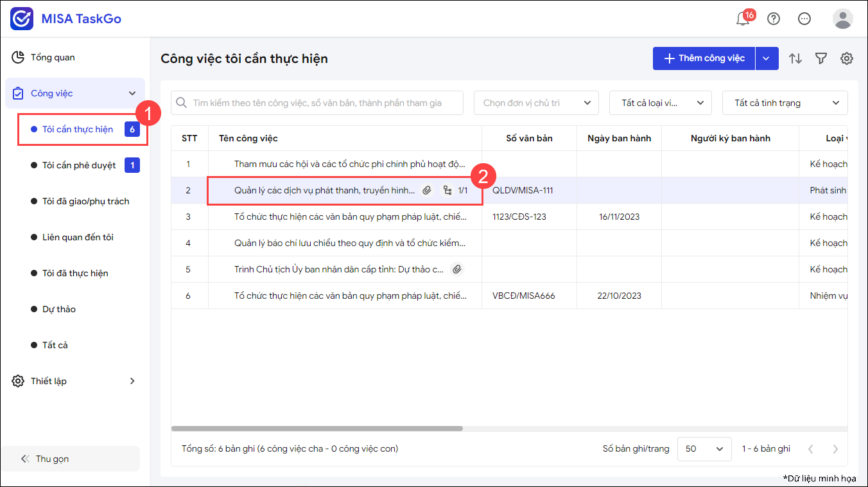868x487 pixels.
Task: Select Tôi đã thực hiện menu item
Action: pyautogui.click(x=75, y=273)
